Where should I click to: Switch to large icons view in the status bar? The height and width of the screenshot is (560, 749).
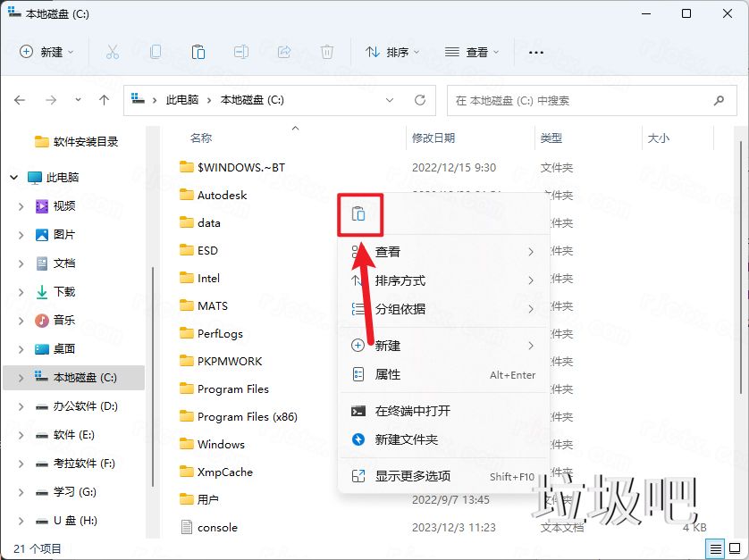[x=736, y=547]
